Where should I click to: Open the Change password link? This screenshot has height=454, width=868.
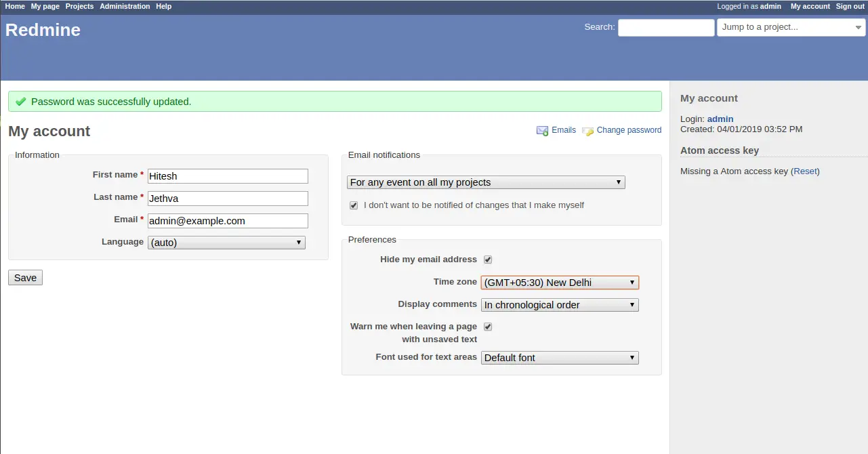point(629,130)
